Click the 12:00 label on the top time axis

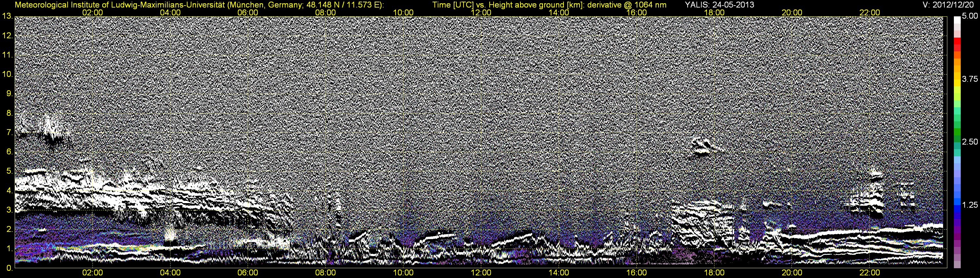(481, 12)
